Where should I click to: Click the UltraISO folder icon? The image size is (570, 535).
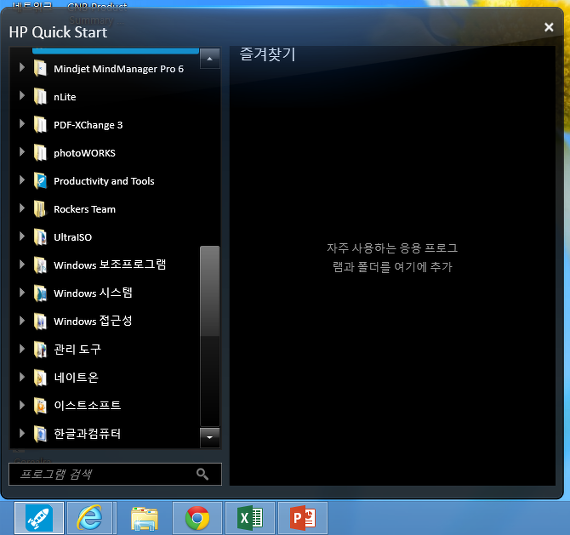pos(40,237)
